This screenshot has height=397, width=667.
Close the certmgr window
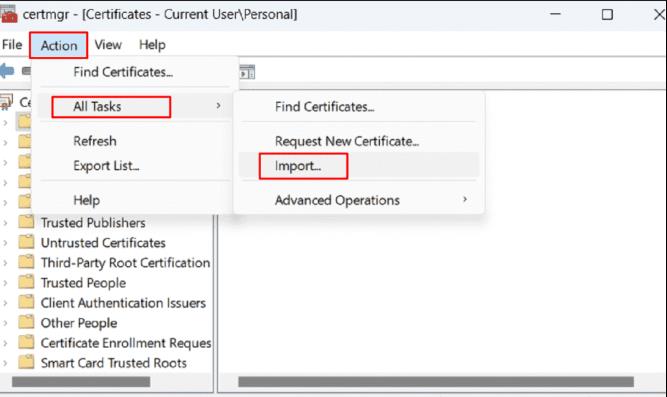658,14
